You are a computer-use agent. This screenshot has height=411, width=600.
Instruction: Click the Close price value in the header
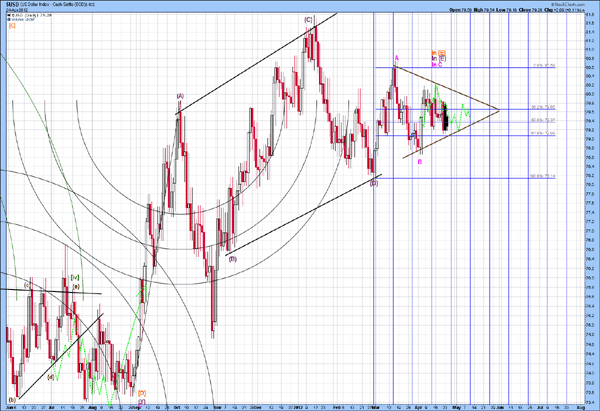[x=538, y=10]
